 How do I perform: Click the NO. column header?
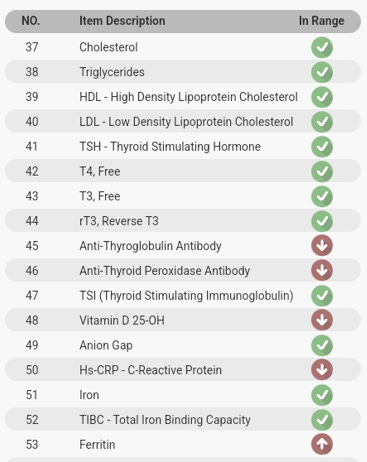click(x=31, y=21)
